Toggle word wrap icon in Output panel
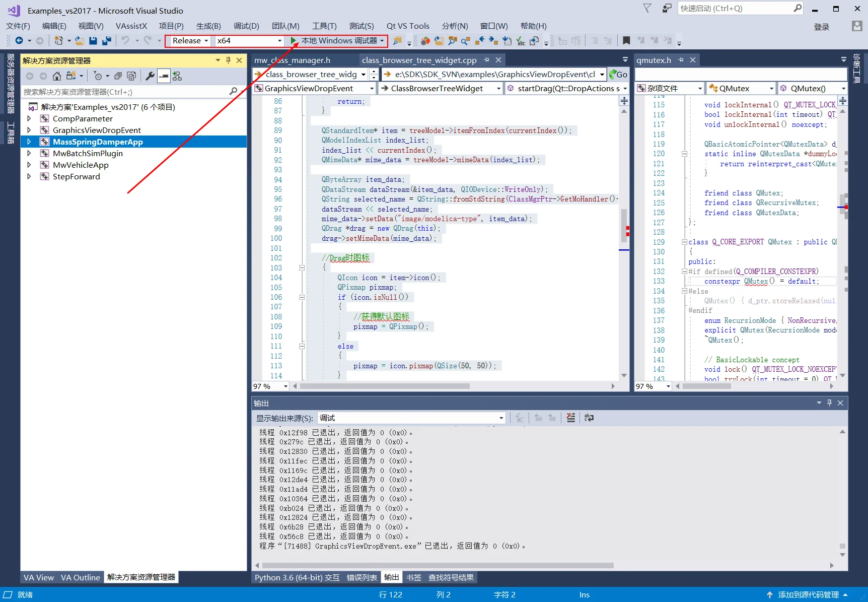 (589, 418)
